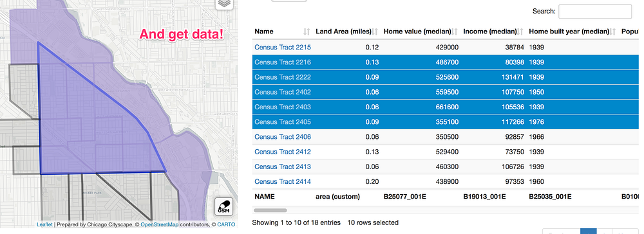This screenshot has width=644, height=234.
Task: Focus the table Search input field
Action: click(594, 12)
